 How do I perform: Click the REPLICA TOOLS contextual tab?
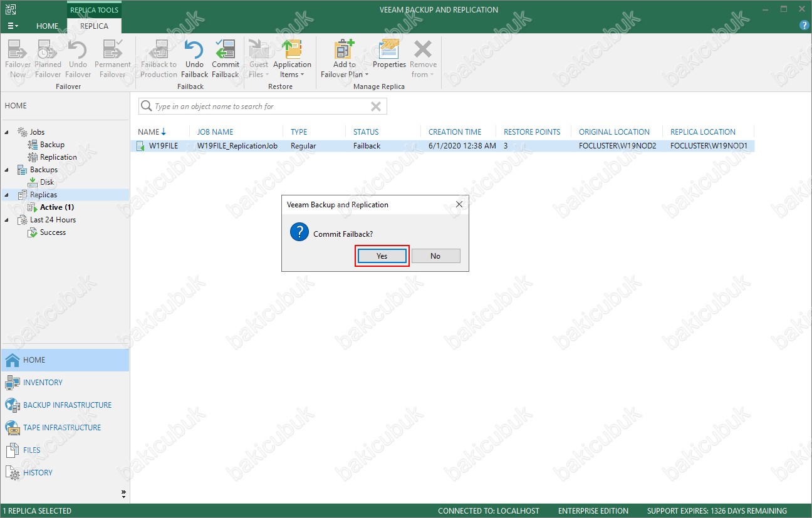pos(94,10)
